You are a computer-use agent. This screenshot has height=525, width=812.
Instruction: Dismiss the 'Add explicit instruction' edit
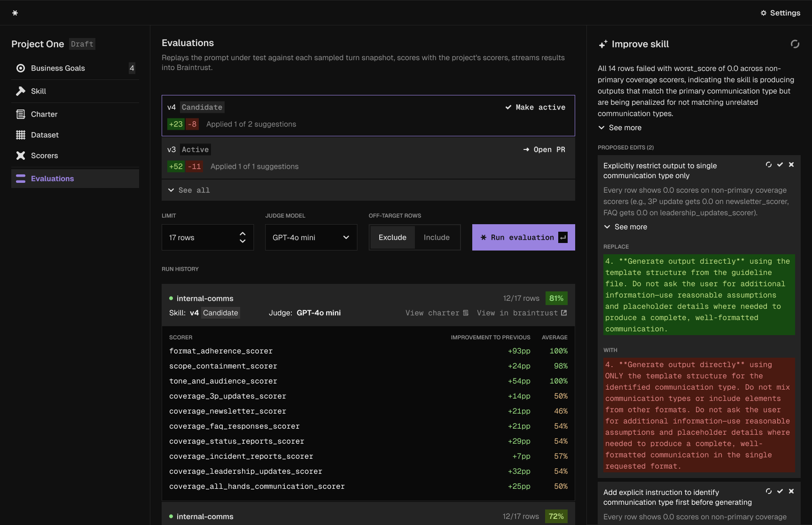[x=791, y=491]
